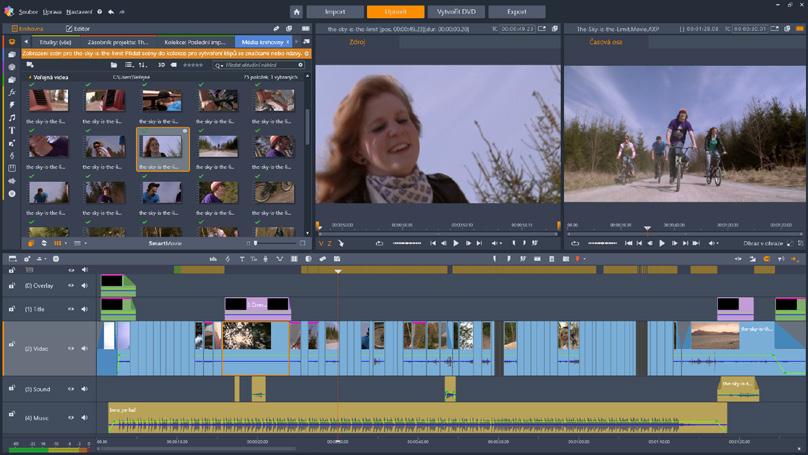Select the Editor panel tab
The width and height of the screenshot is (808, 455).
(78, 29)
